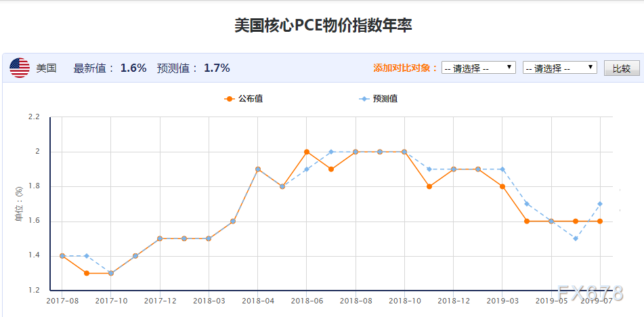
Task: Click the 比较 button
Action: [622, 68]
